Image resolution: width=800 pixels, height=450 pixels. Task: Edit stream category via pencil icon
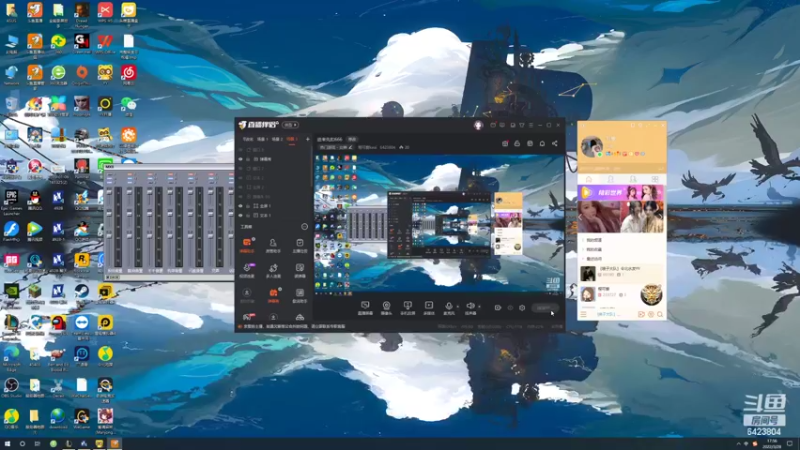click(350, 147)
